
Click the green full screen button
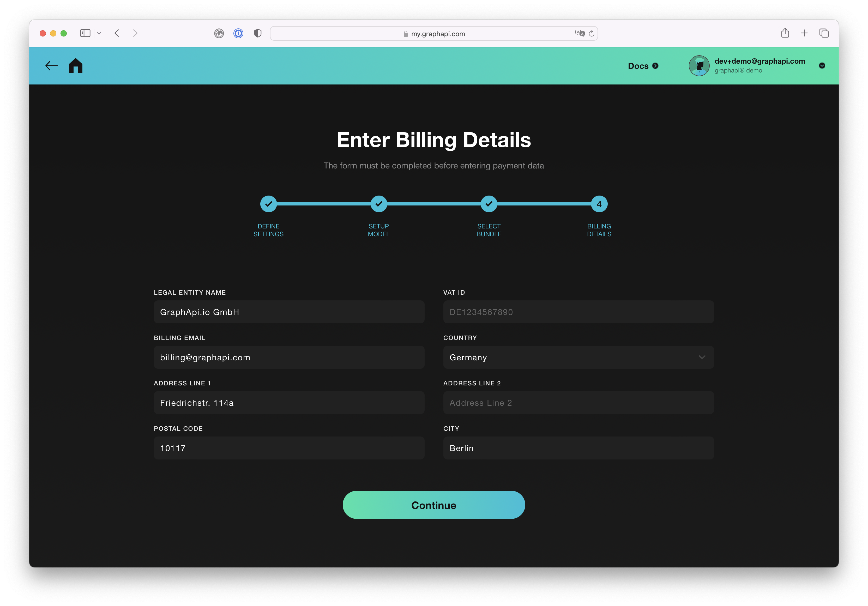(x=64, y=33)
